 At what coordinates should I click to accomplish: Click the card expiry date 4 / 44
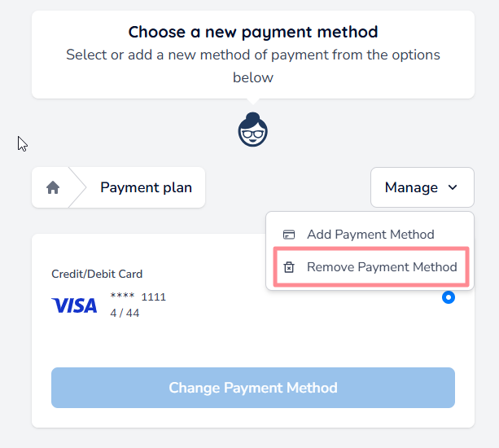pyautogui.click(x=125, y=313)
